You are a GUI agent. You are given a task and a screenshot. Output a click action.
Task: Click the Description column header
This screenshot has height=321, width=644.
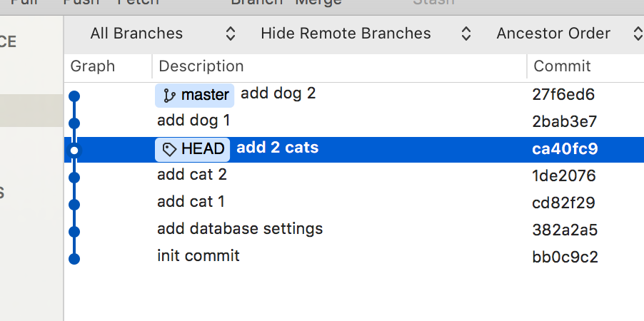coord(201,66)
